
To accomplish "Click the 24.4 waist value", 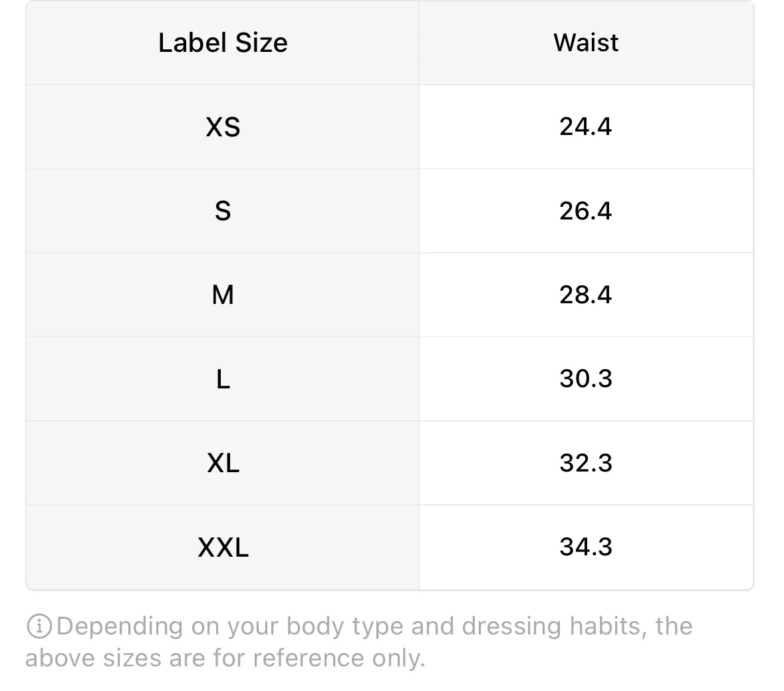I will tap(585, 126).
